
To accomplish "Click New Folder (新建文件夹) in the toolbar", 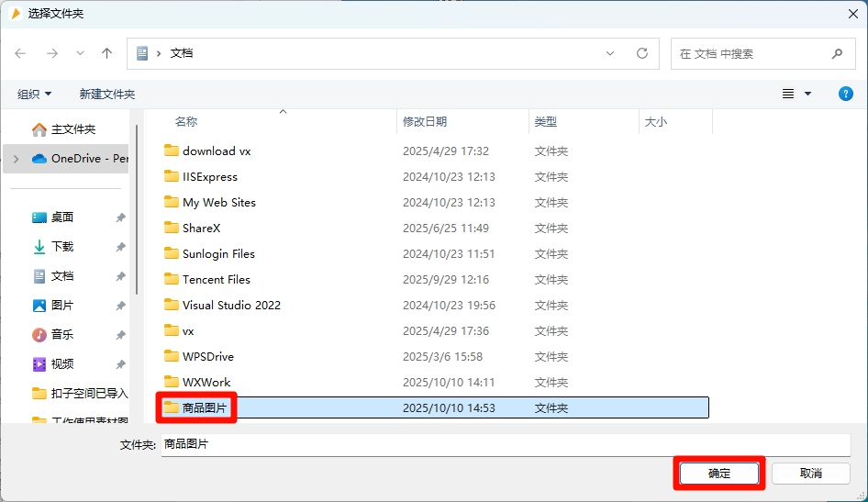I will coord(106,94).
